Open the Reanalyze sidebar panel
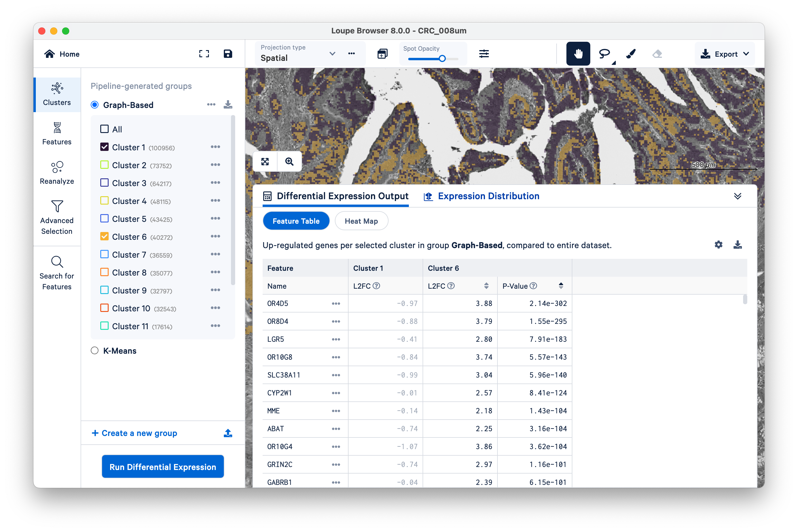Screen dimensions: 798x532 tap(57, 172)
